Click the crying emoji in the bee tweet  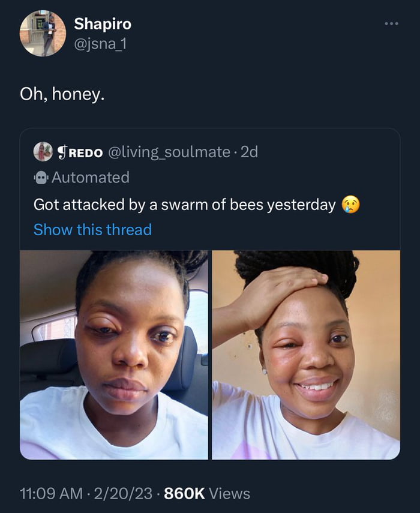click(x=352, y=205)
